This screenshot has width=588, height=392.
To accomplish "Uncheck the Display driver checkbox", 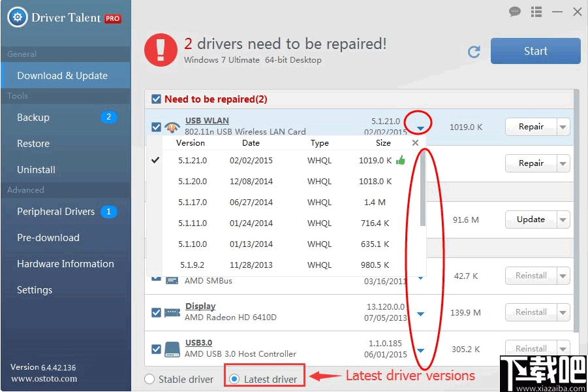I will pos(157,312).
